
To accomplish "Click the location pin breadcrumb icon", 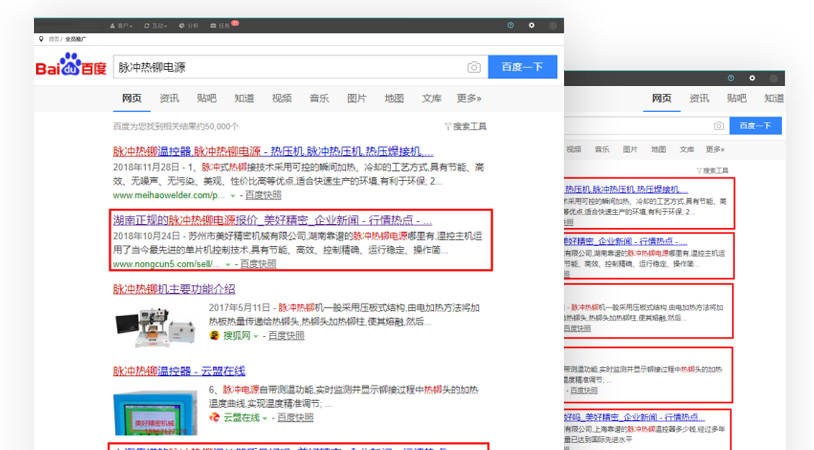I will (41, 39).
